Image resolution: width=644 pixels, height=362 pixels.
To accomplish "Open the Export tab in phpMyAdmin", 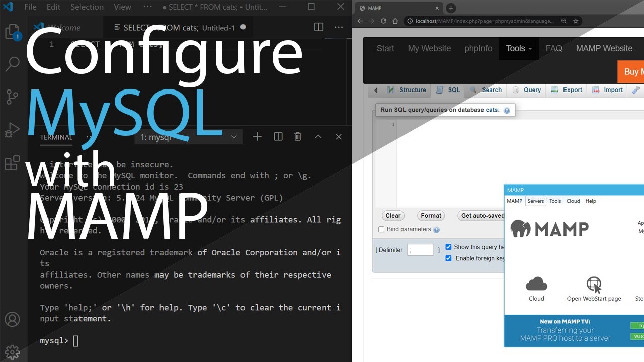I will pos(567,90).
